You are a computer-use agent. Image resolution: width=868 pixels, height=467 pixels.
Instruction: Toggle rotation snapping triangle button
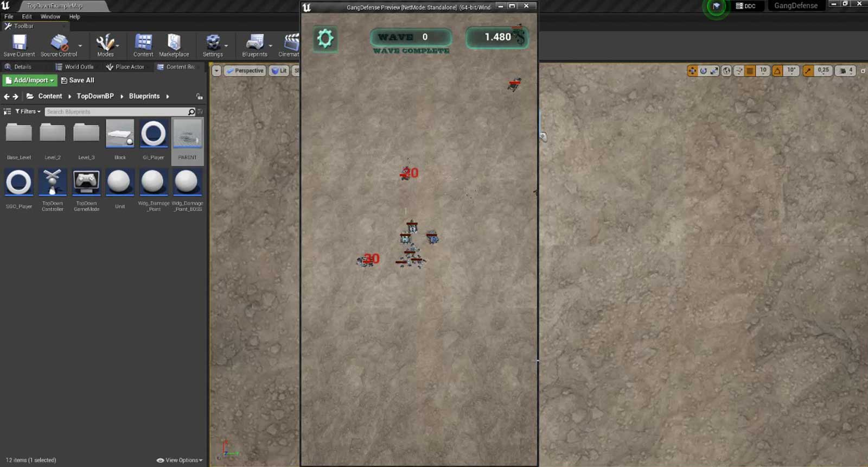777,71
